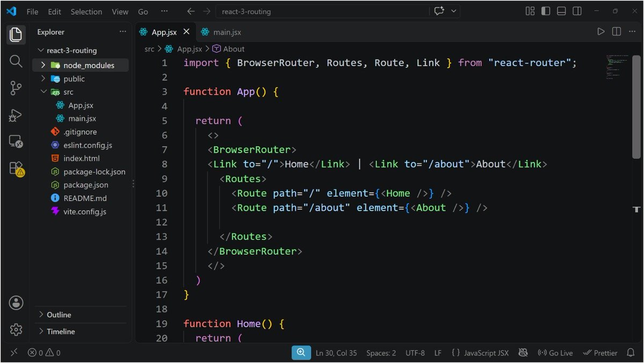Click UTF-8 encoding in status bar
Image resolution: width=644 pixels, height=363 pixels.
415,353
